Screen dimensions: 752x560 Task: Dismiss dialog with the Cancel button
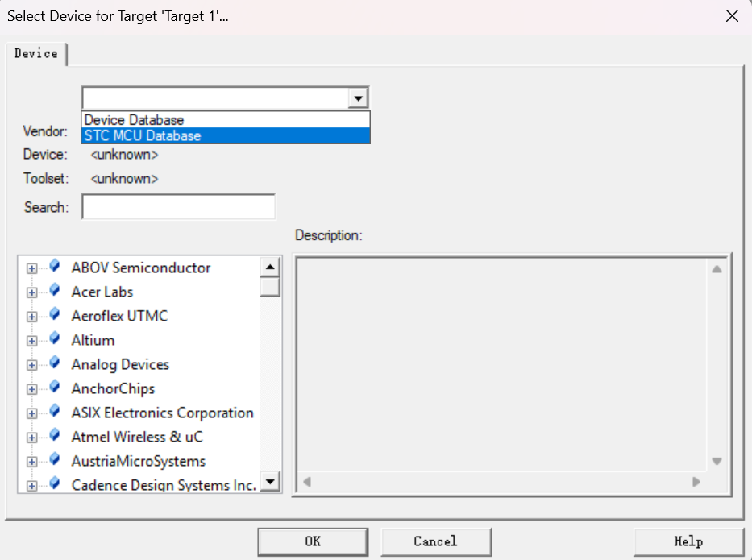point(436,541)
